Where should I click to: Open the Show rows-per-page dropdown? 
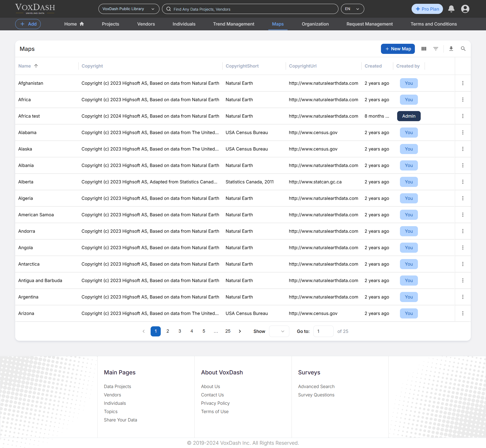click(x=279, y=331)
